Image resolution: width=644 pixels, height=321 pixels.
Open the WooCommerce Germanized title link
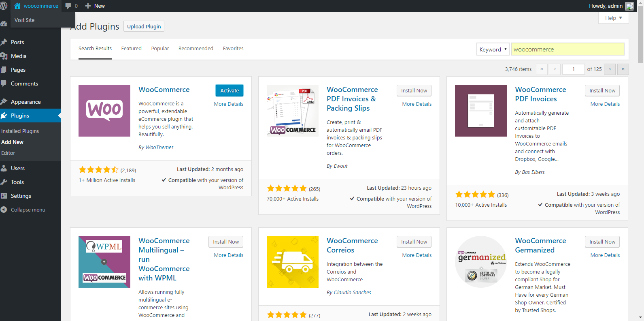(x=540, y=245)
